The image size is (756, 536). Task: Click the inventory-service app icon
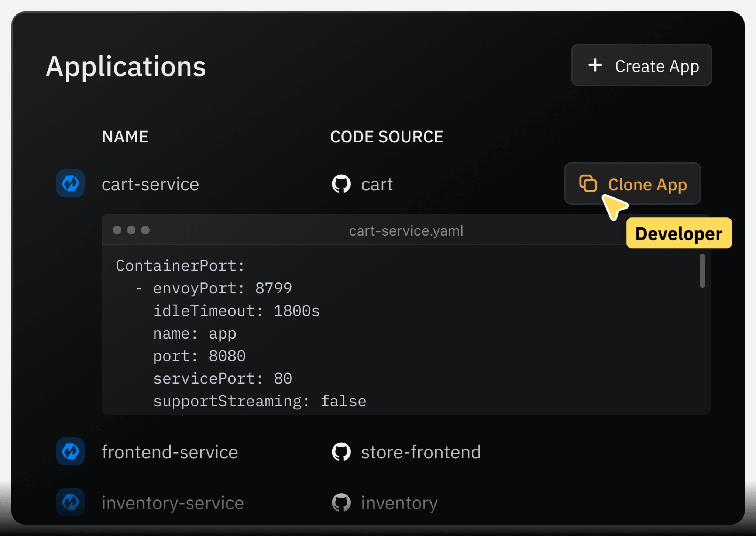pyautogui.click(x=71, y=502)
